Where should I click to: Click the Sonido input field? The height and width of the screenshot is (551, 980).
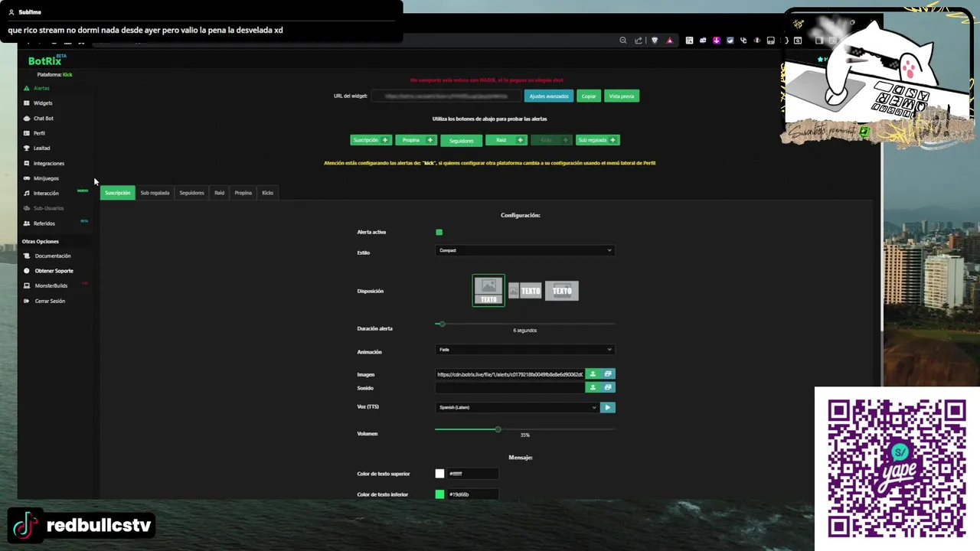510,387
